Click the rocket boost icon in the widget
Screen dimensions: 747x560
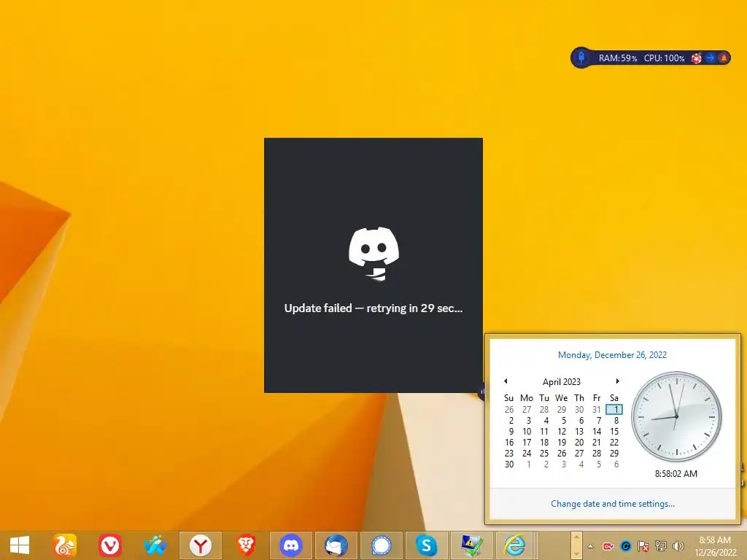coord(581,58)
